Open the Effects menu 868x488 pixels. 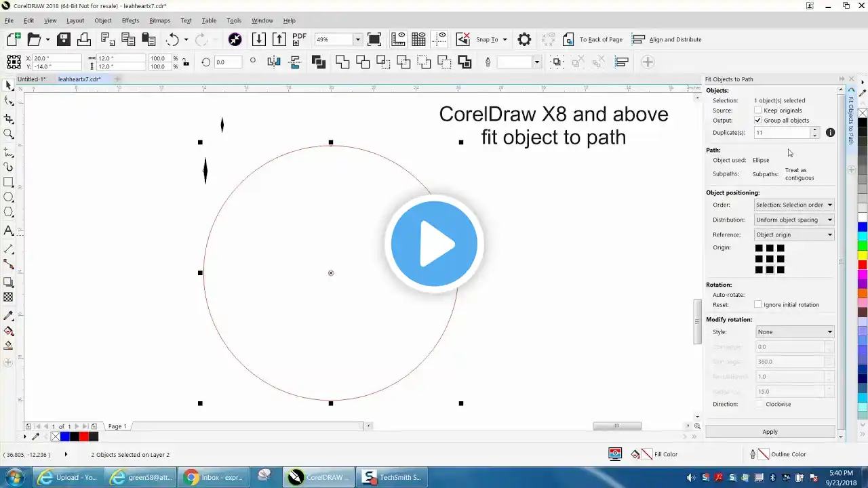130,20
